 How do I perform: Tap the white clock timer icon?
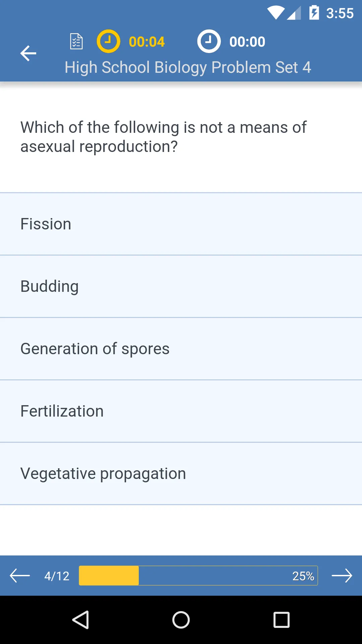coord(209,42)
